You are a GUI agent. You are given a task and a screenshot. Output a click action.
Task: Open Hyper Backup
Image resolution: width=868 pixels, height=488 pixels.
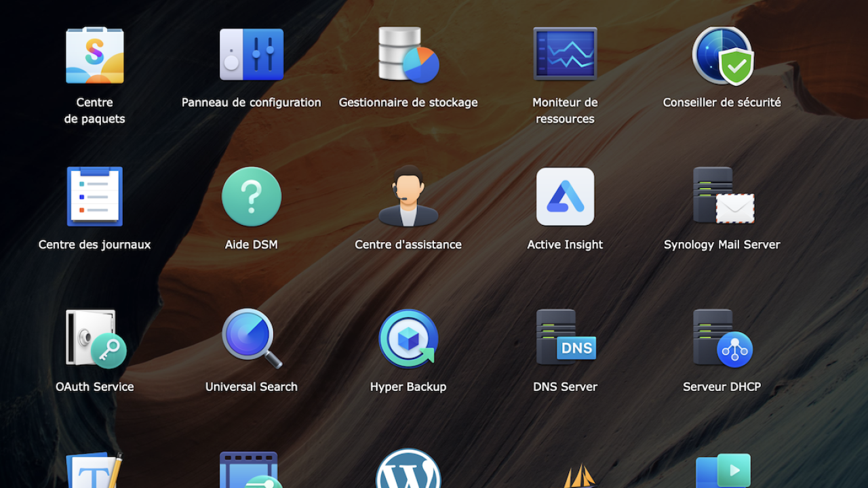tap(408, 339)
